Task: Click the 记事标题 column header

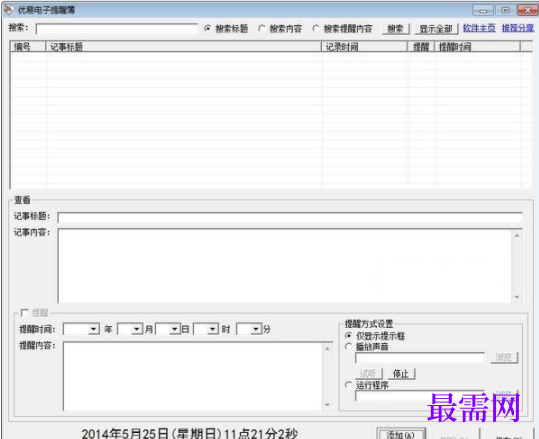Action: click(x=184, y=46)
